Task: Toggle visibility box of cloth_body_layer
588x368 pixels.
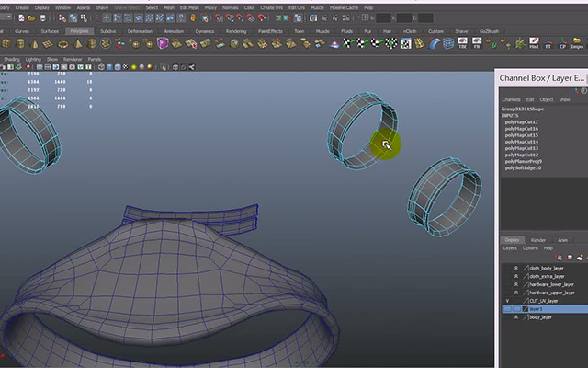Action: (x=507, y=268)
